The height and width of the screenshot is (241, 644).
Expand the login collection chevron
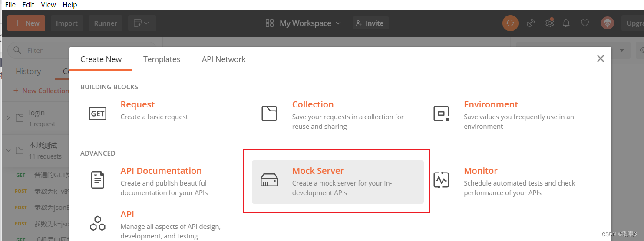[8, 118]
